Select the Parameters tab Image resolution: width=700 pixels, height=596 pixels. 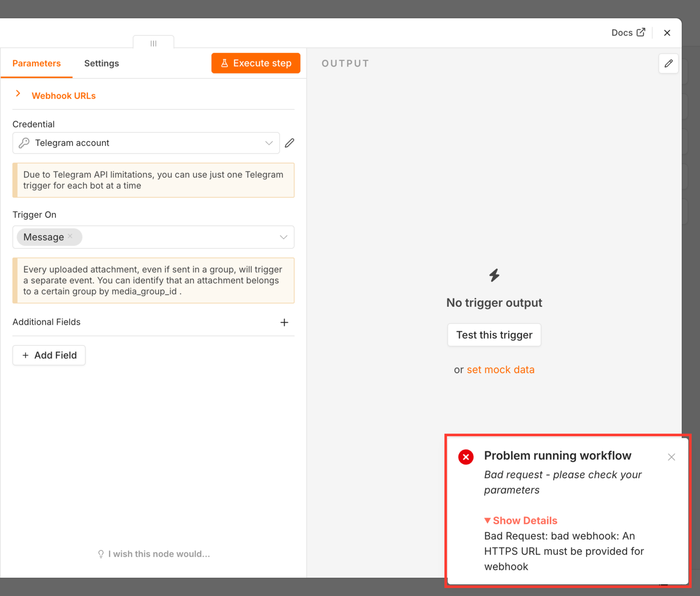pos(36,63)
